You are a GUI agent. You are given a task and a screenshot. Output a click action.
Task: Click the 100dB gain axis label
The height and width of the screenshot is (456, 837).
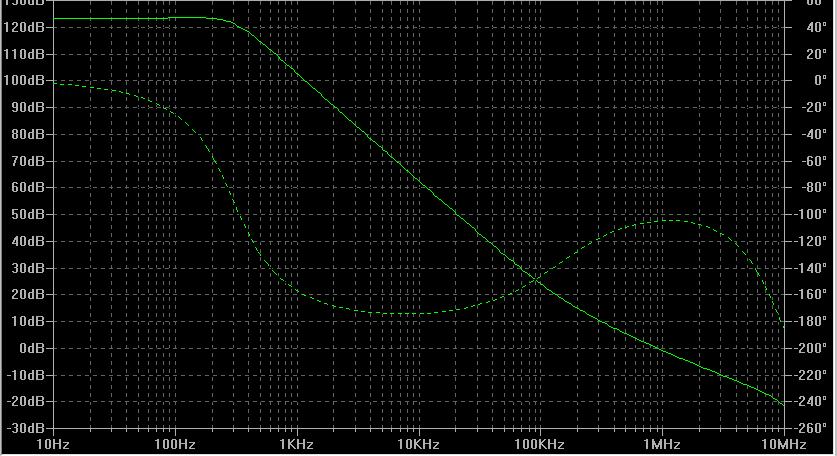(x=22, y=81)
